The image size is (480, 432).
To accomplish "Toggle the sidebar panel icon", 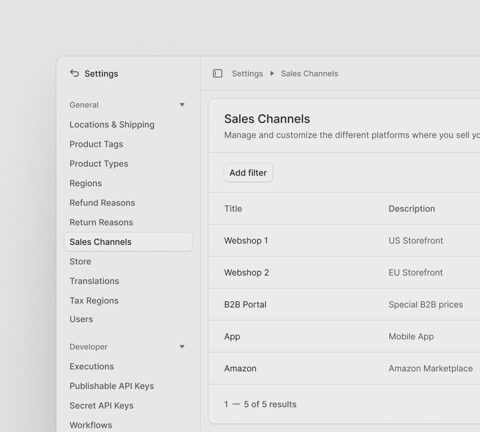I will 218,73.
